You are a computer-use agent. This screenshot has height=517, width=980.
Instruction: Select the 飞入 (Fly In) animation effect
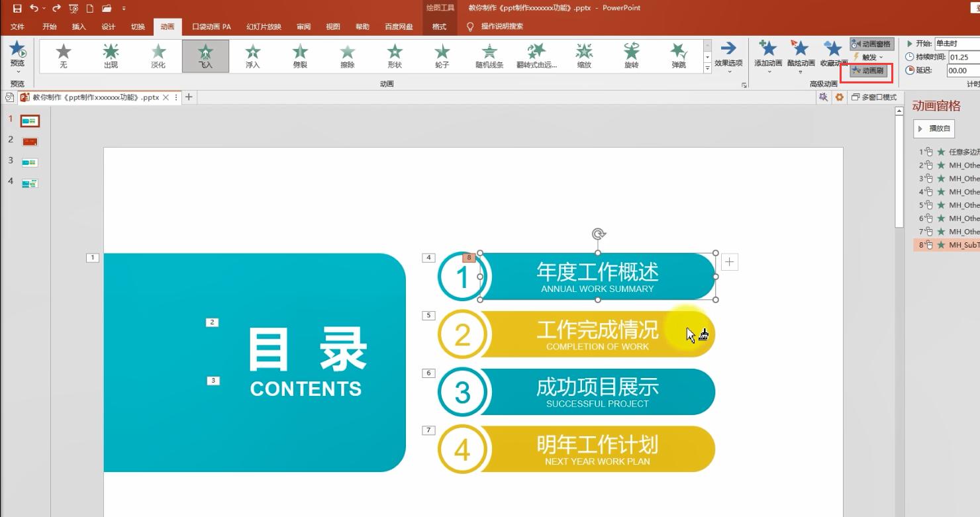tap(205, 56)
